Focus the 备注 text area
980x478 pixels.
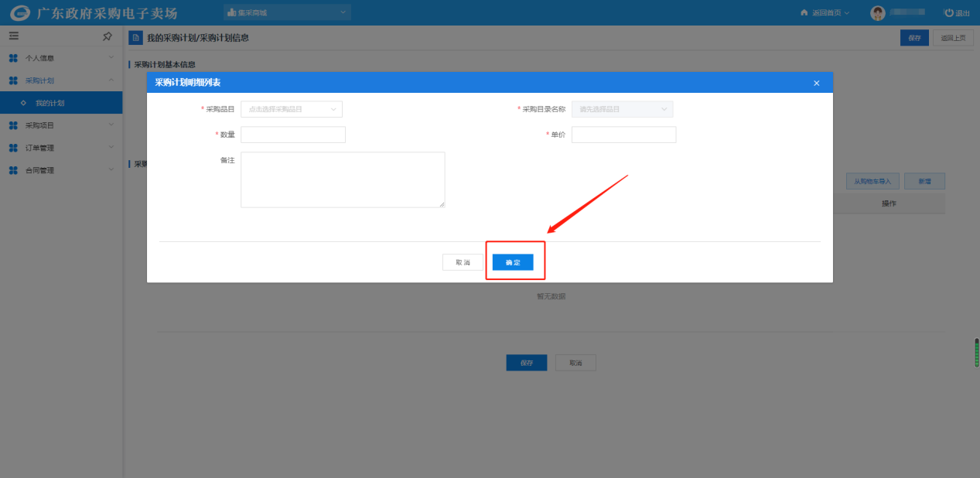click(343, 179)
